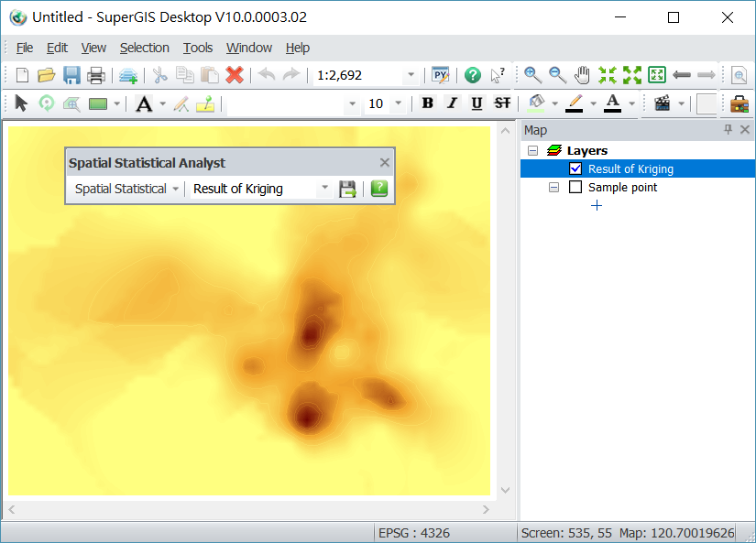The image size is (756, 543).
Task: Save the project with floppy icon
Action: pos(71,75)
